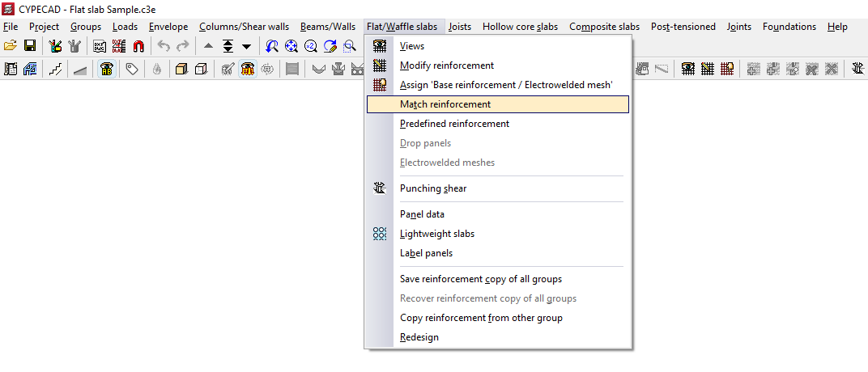Image resolution: width=868 pixels, height=372 pixels.
Task: Open the Project menu
Action: tap(45, 27)
